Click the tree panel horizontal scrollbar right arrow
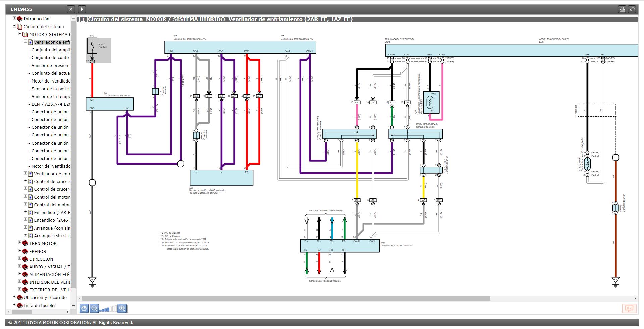Screen dimensions: 644x329 click(68, 312)
